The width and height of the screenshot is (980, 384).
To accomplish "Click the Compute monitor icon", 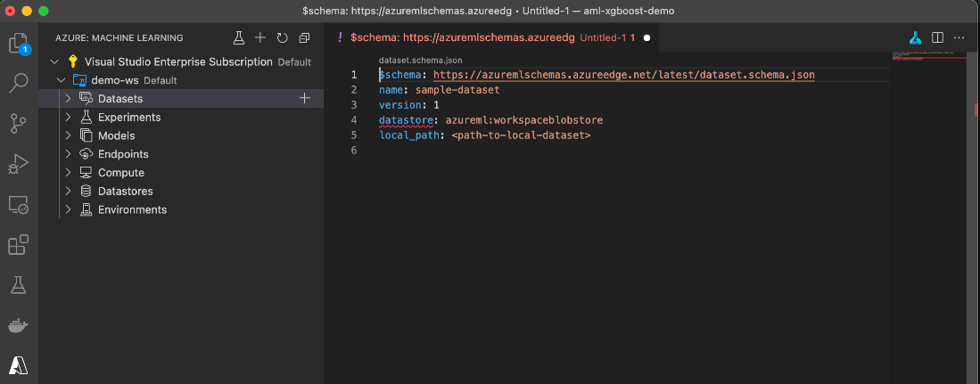I will (x=86, y=172).
